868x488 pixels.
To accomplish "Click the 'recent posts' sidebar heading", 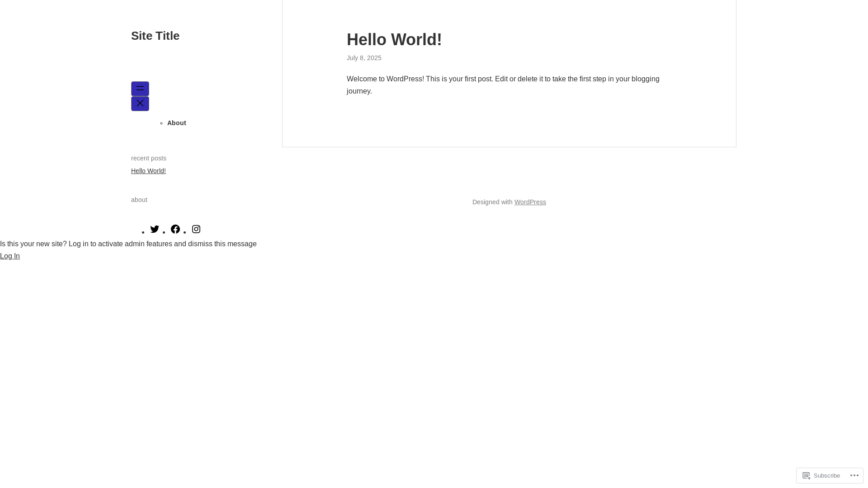I will (x=149, y=158).
